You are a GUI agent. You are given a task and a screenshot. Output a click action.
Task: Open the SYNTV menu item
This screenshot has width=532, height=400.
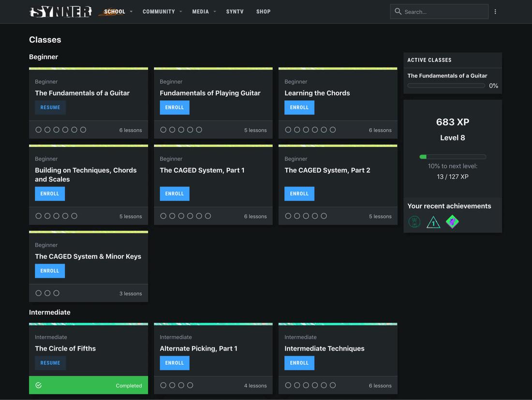(235, 11)
